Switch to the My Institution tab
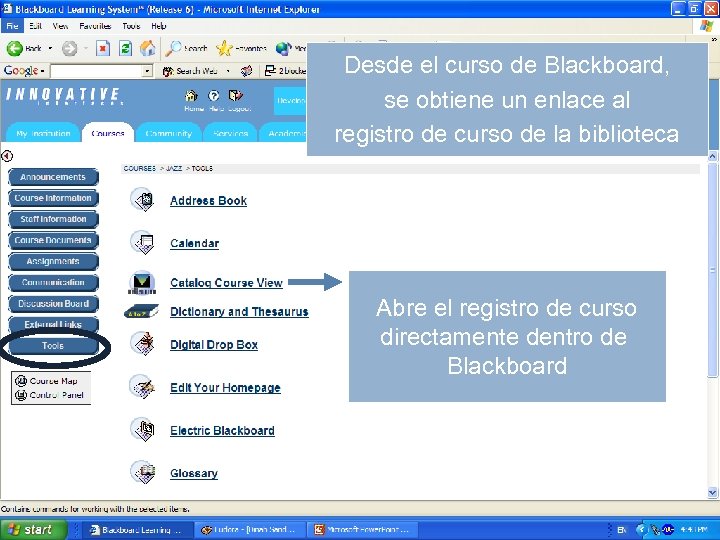This screenshot has width=720, height=540. 43,133
